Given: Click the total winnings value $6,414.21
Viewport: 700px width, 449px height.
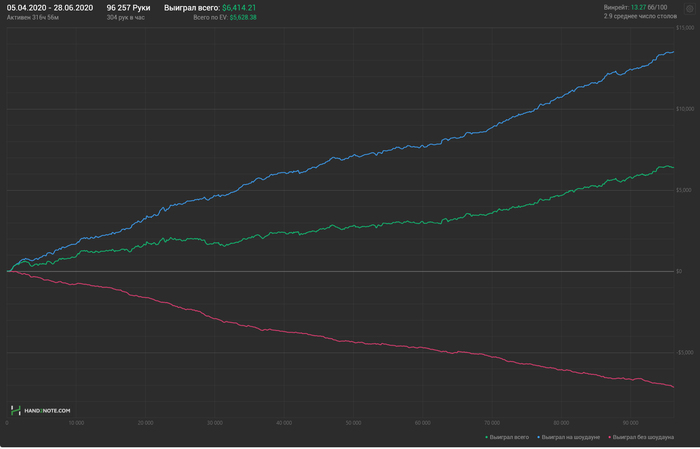Looking at the screenshot, I should (x=239, y=8).
